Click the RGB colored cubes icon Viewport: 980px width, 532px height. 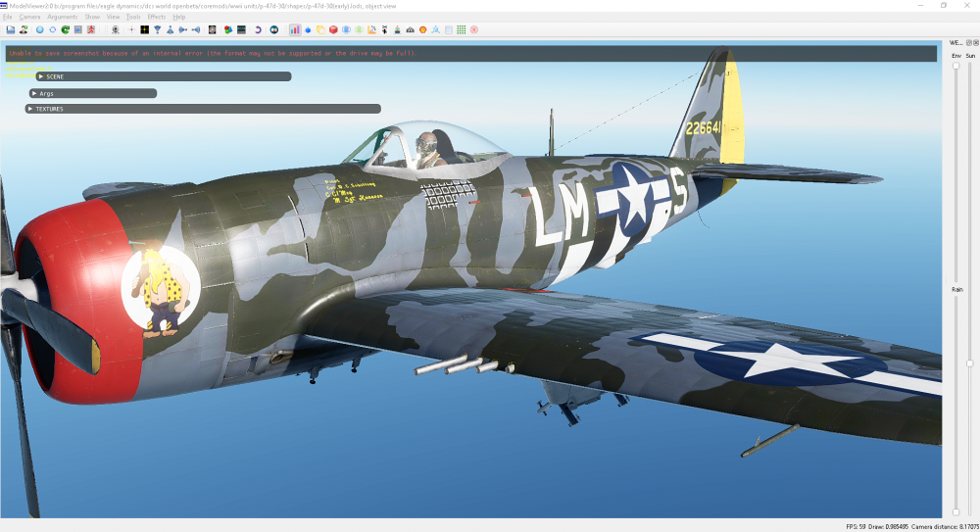click(228, 29)
